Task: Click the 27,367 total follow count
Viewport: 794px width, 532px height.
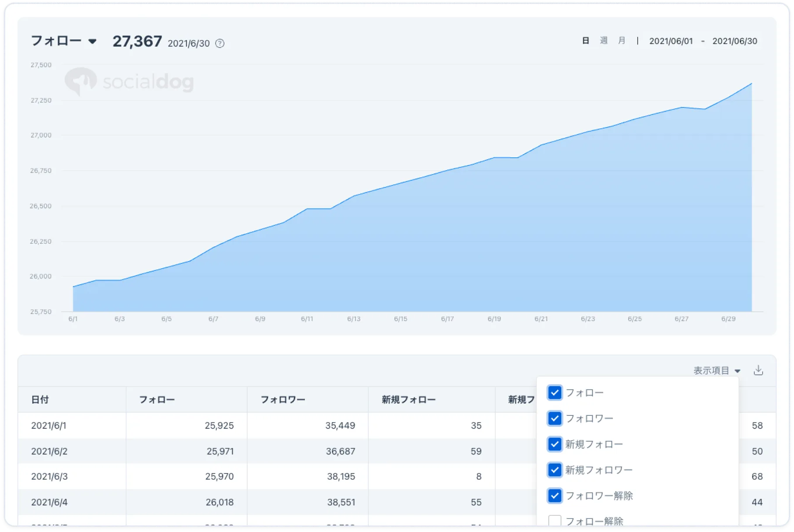Action: click(137, 41)
